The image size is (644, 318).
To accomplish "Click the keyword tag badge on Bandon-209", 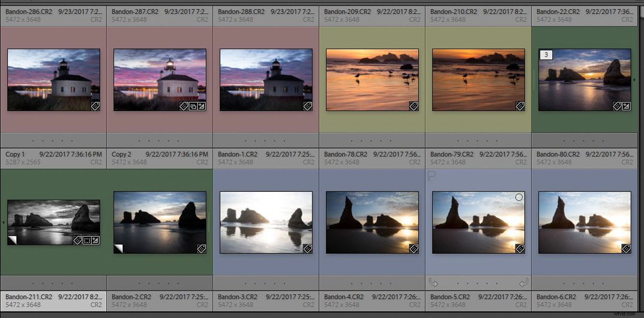I will (x=414, y=106).
